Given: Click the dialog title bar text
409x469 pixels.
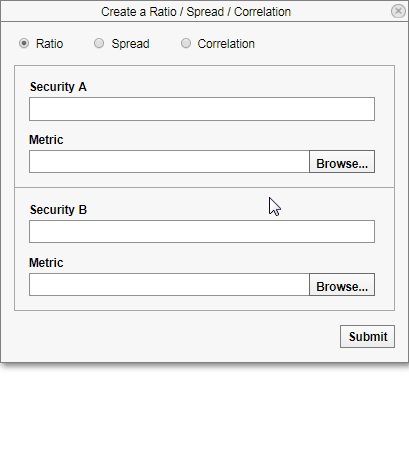Looking at the screenshot, I should click(196, 12).
